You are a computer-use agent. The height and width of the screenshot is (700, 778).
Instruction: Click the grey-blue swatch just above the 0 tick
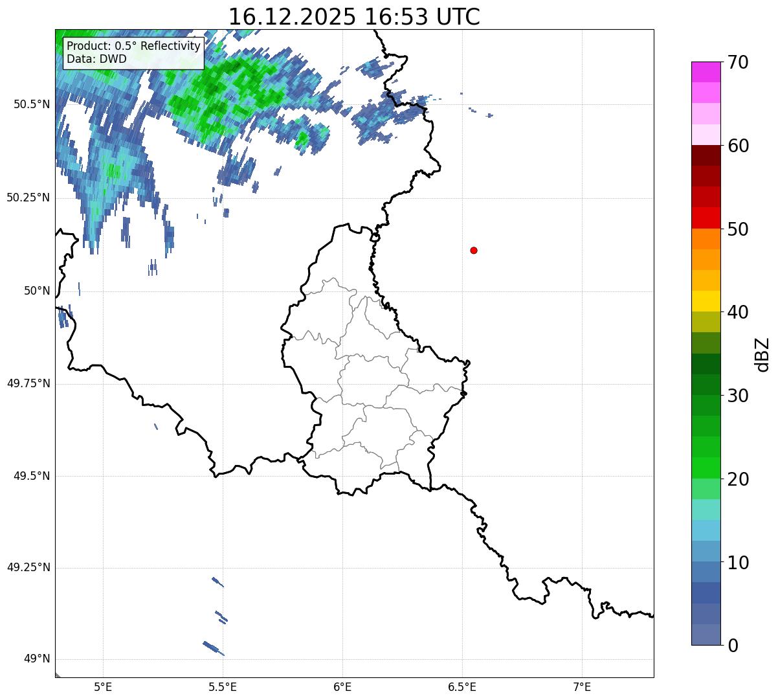click(x=706, y=635)
